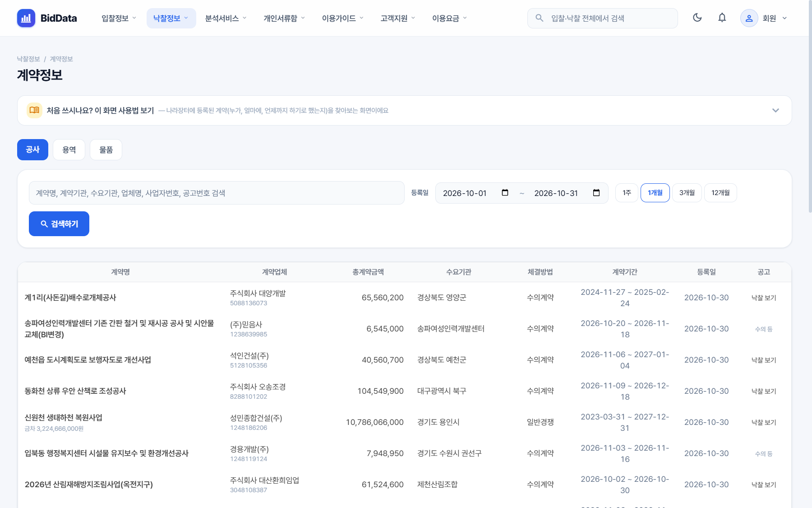Select the 공사 tab
Viewport: 812px width, 508px height.
point(32,149)
